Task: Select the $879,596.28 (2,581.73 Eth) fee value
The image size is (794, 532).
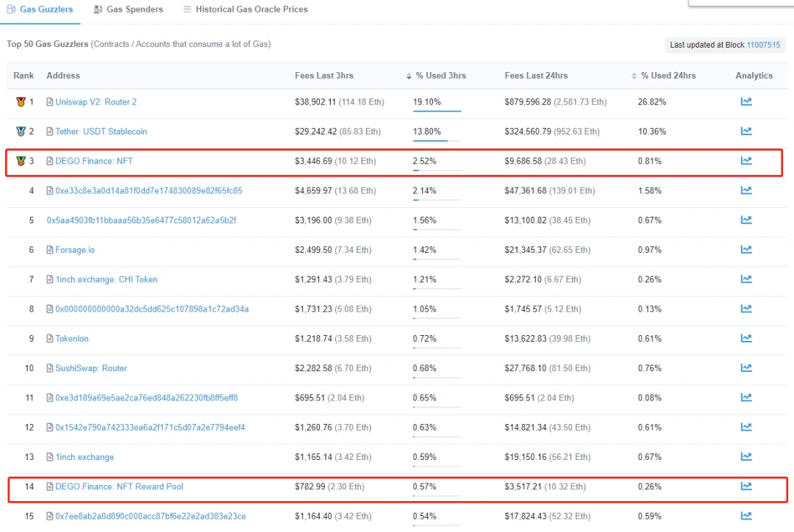Action: click(556, 101)
